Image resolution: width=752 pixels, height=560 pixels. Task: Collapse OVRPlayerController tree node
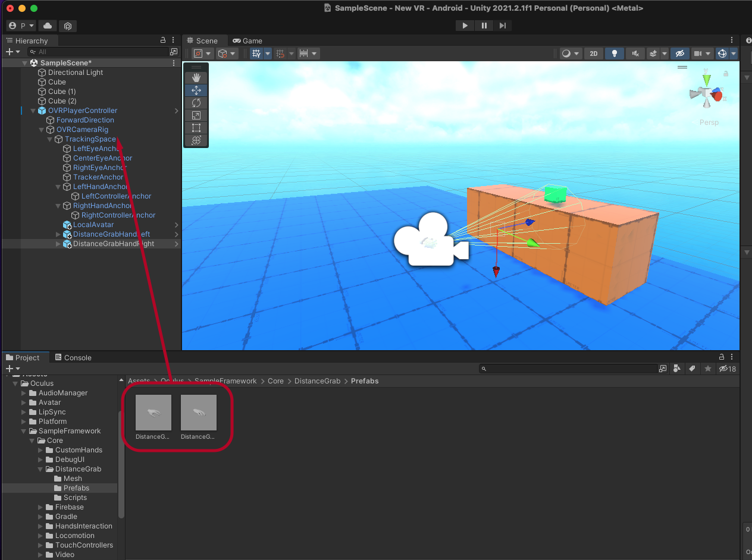point(33,111)
